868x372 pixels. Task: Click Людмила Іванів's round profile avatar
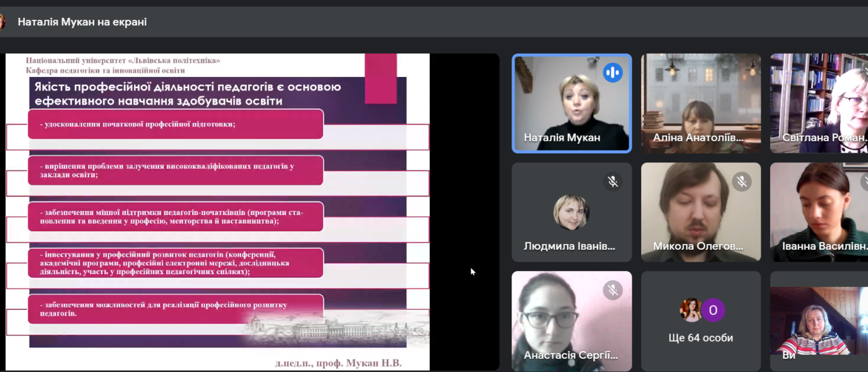click(x=571, y=212)
